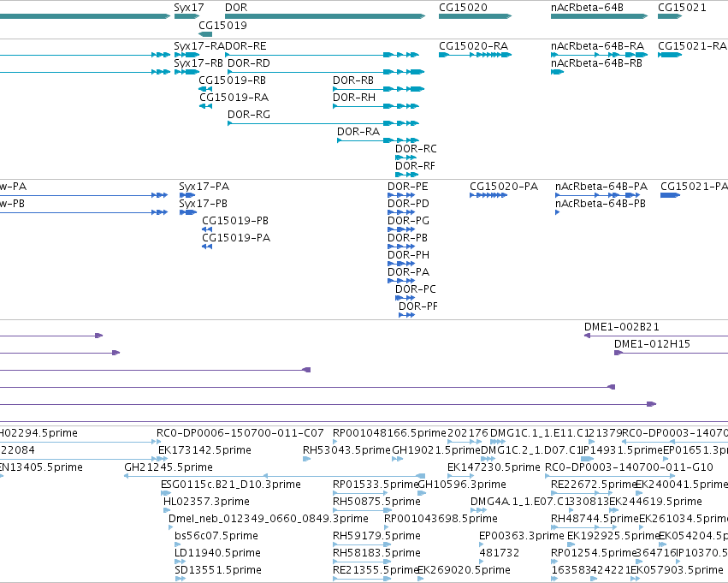Image resolution: width=728 pixels, height=583 pixels.
Task: Select protein DOR-PA
Action: 408,271
